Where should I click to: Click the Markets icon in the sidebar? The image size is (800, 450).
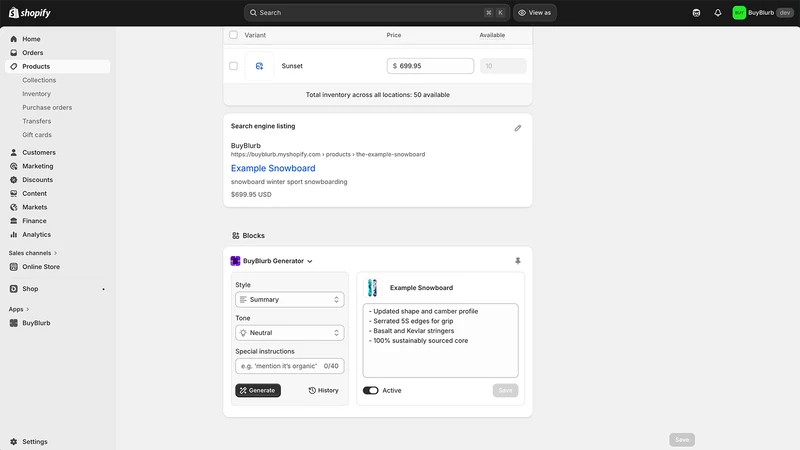[14, 207]
